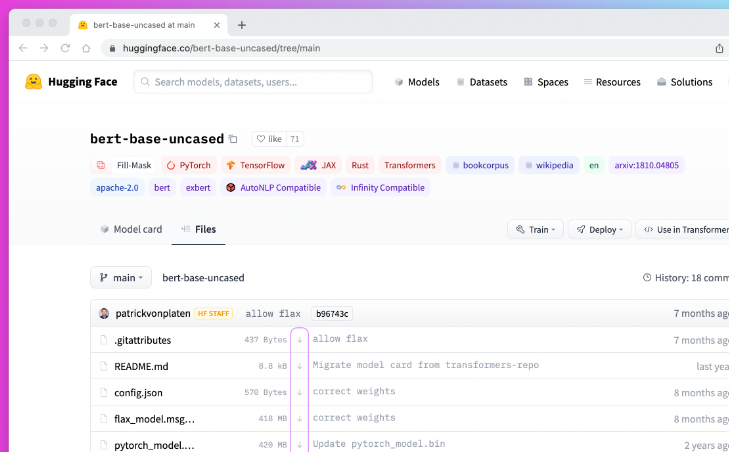This screenshot has width=729, height=452.
Task: Click the b96743c commit hash
Action: [x=332, y=314]
